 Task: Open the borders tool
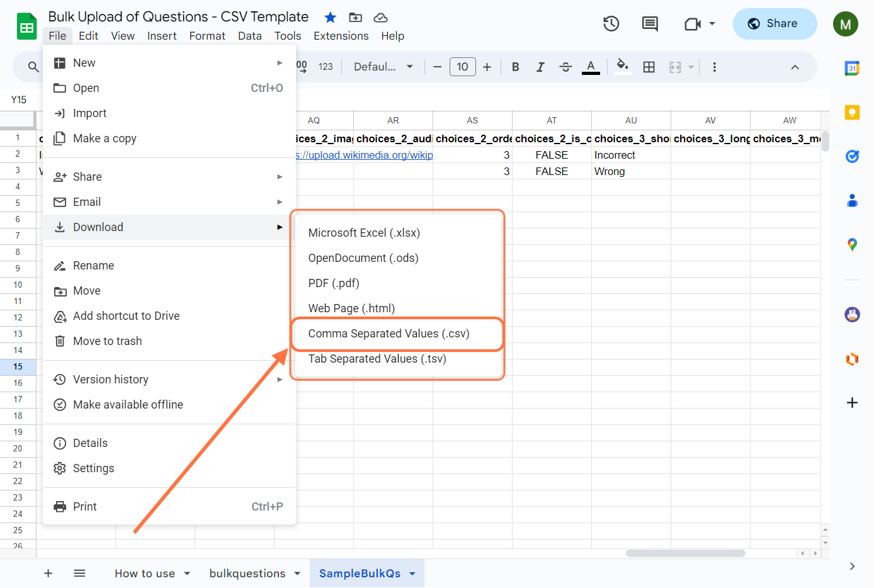(649, 67)
